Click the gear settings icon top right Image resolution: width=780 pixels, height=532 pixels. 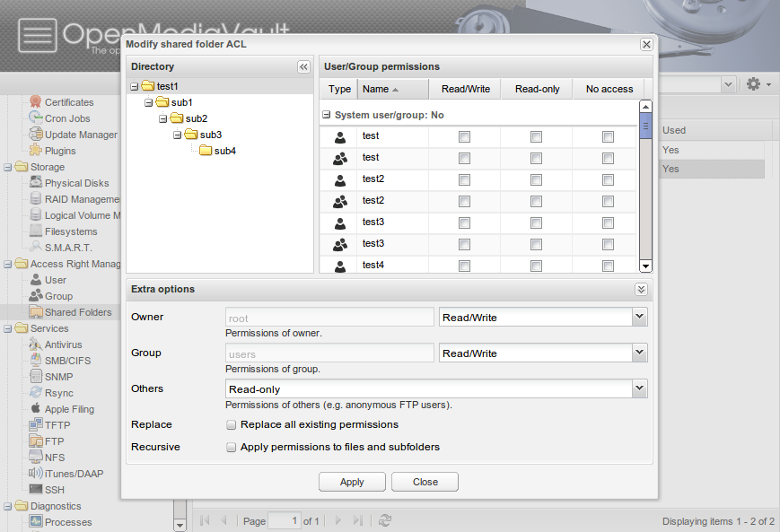pos(751,83)
